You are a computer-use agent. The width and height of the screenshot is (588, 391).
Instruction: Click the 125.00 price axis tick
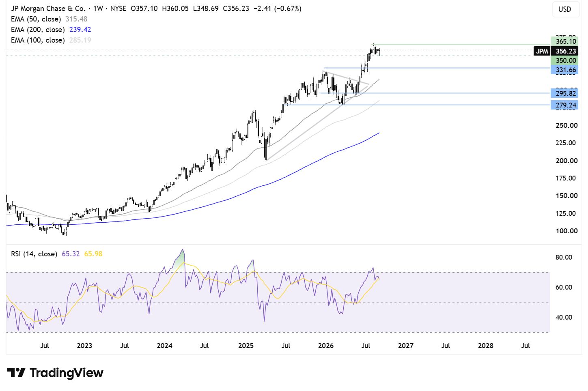coord(566,213)
